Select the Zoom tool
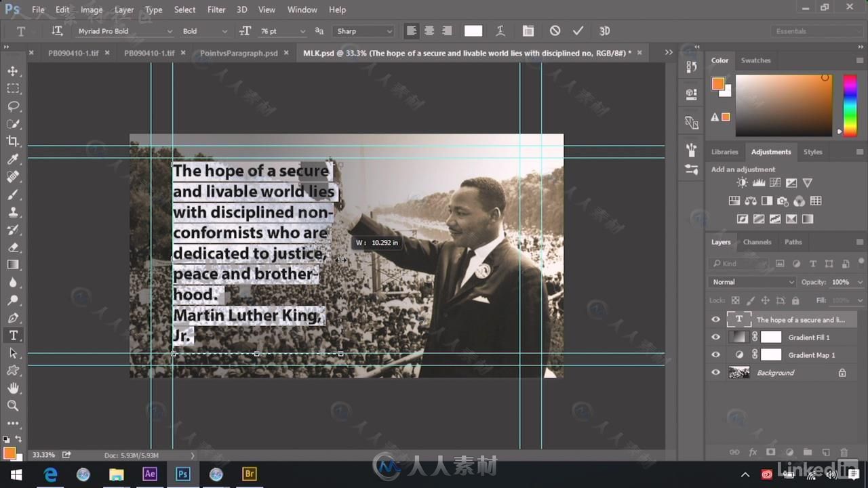 [x=13, y=406]
